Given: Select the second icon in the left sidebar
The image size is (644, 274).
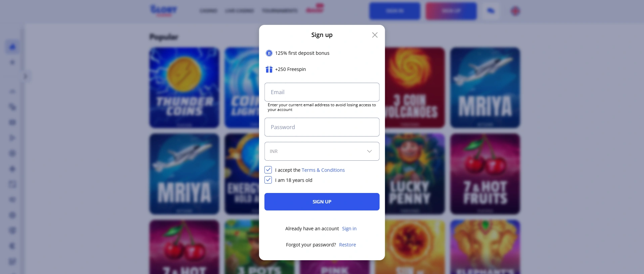Looking at the screenshot, I should point(12,62).
